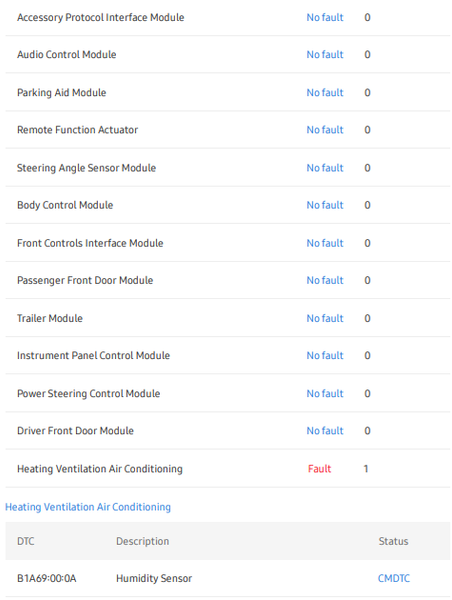Select the Power Steering Control Module row
452x600 pixels.
click(228, 393)
